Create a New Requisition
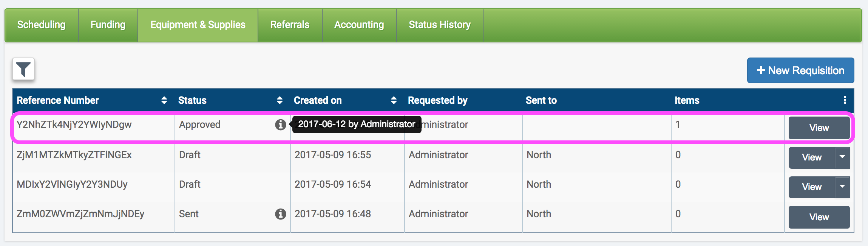The image size is (868, 246). (x=800, y=70)
